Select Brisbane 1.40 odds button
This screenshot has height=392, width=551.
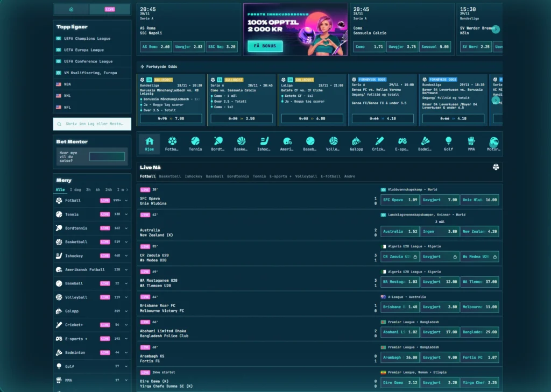399,307
